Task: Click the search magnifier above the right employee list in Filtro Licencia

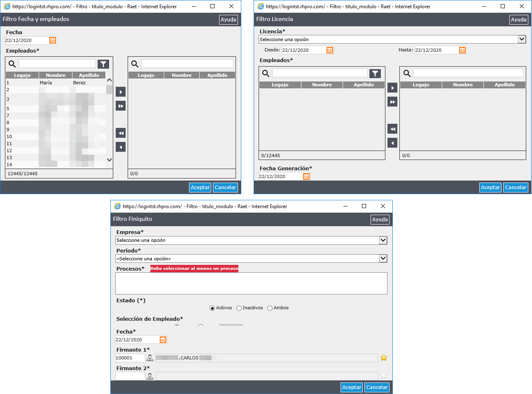Action: (x=407, y=73)
